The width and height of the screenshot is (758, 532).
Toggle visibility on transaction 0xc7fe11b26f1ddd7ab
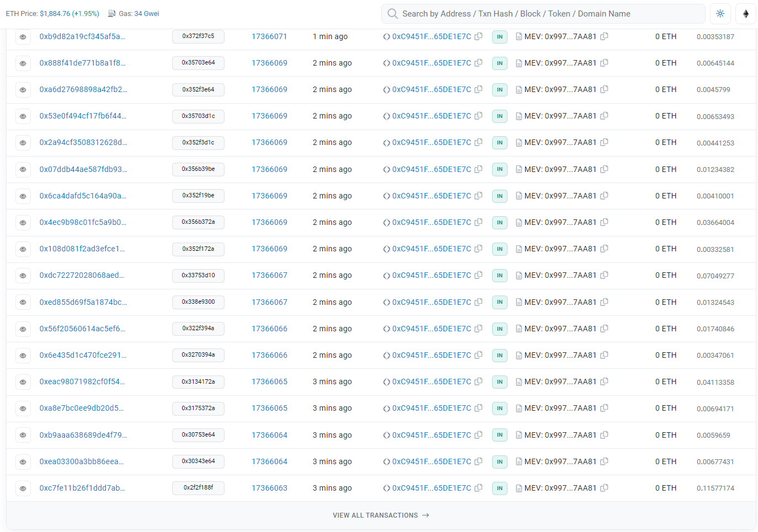coord(23,488)
